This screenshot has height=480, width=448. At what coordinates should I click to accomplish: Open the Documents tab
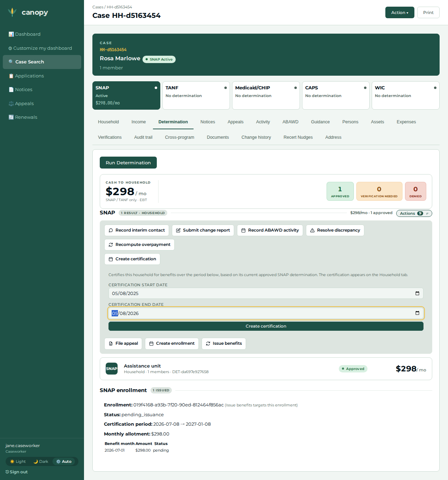(218, 137)
